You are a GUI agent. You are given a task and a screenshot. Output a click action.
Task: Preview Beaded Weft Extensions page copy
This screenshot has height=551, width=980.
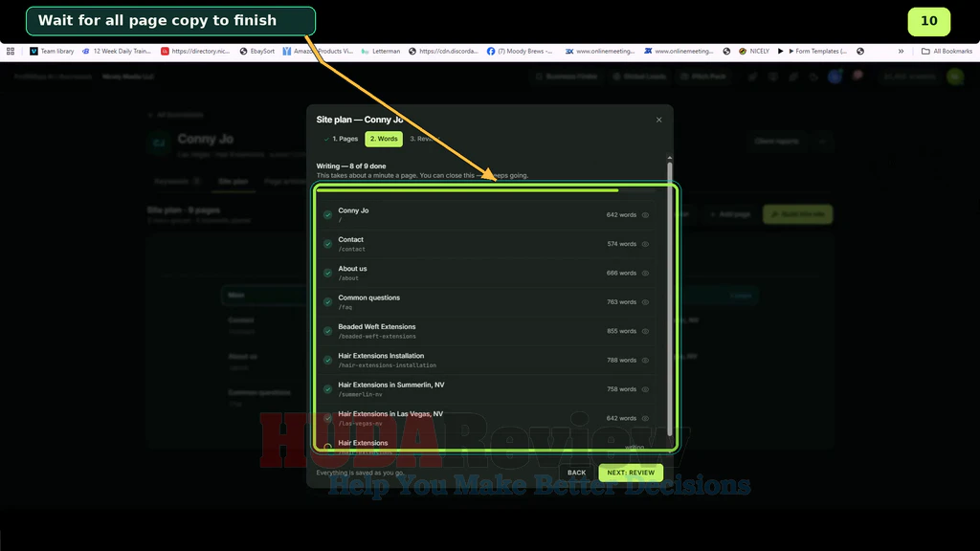(x=646, y=331)
